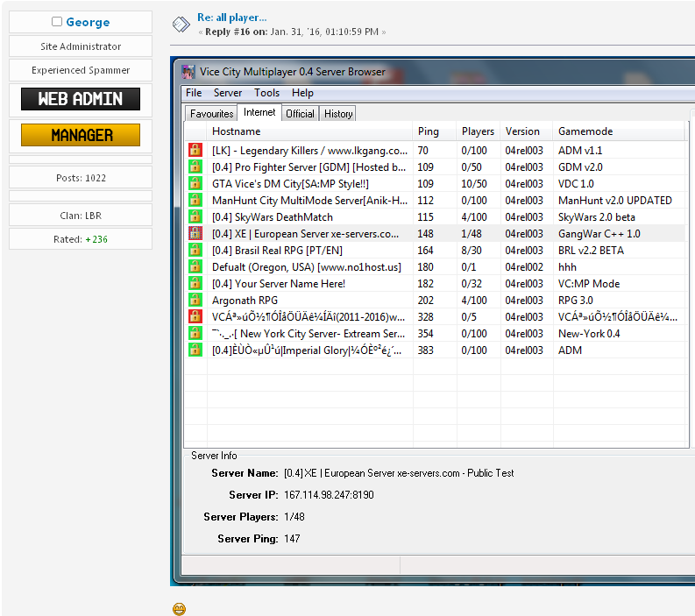Open the Tools menu
695x616 pixels.
[266, 93]
